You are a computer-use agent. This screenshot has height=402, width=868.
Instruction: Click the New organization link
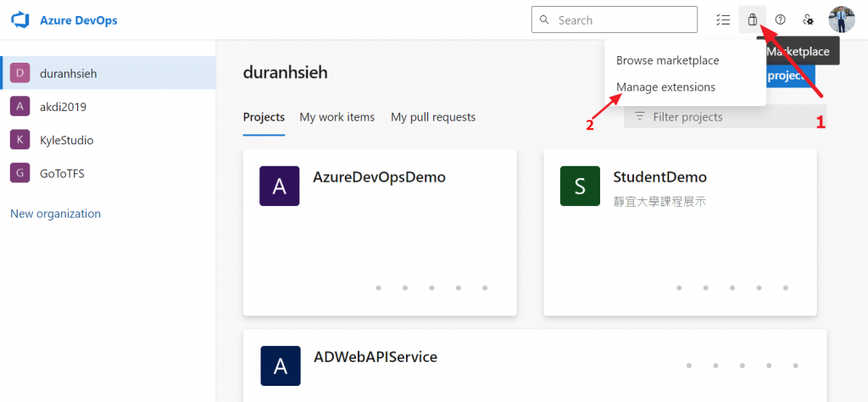(x=55, y=214)
